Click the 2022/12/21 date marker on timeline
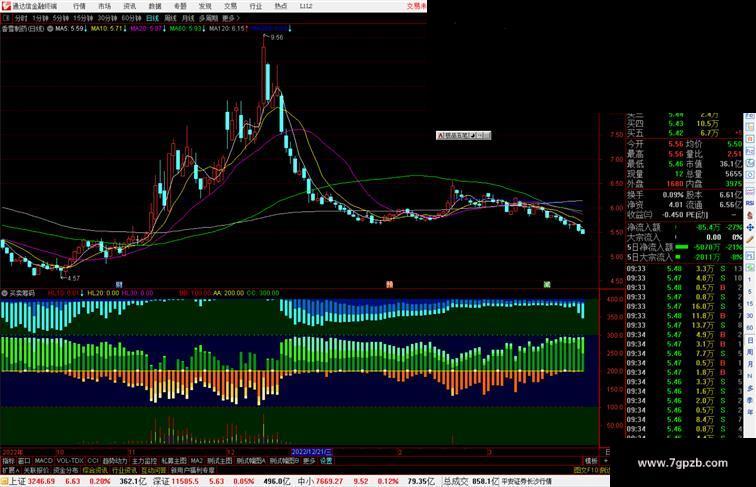The image size is (756, 487). pyautogui.click(x=311, y=452)
